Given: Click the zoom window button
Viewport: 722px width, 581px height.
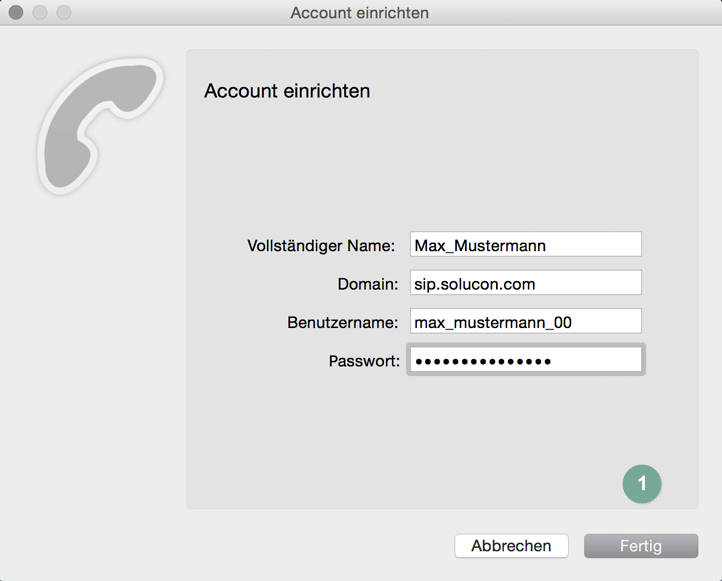Looking at the screenshot, I should pos(64,13).
